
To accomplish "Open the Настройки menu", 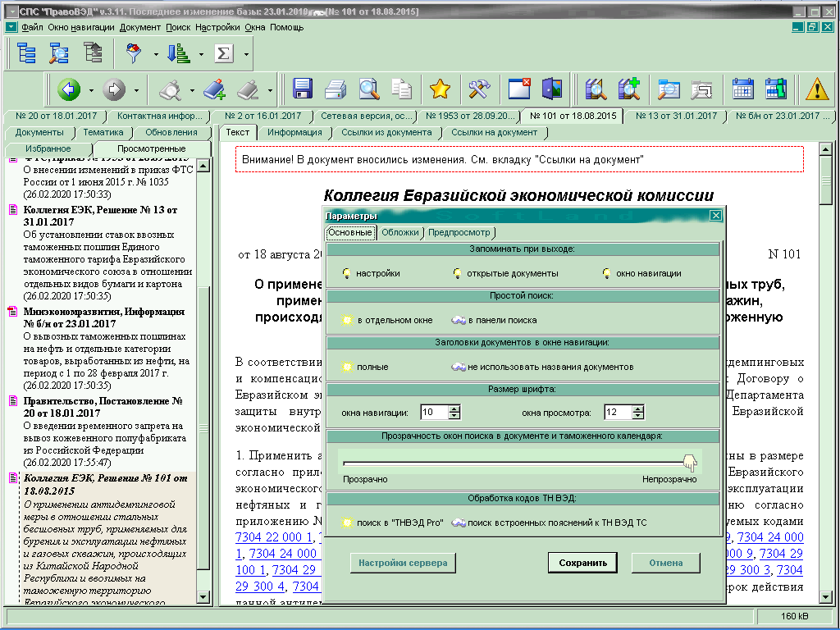I will [x=217, y=27].
